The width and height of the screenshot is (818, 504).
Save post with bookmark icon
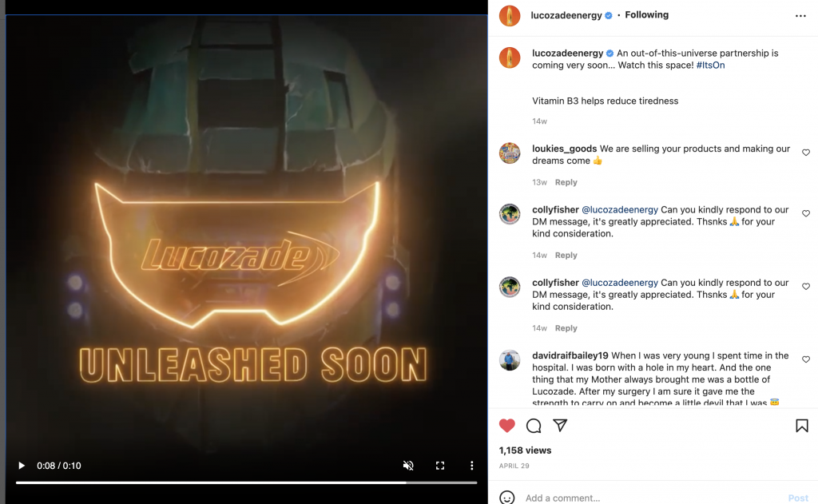tap(802, 426)
